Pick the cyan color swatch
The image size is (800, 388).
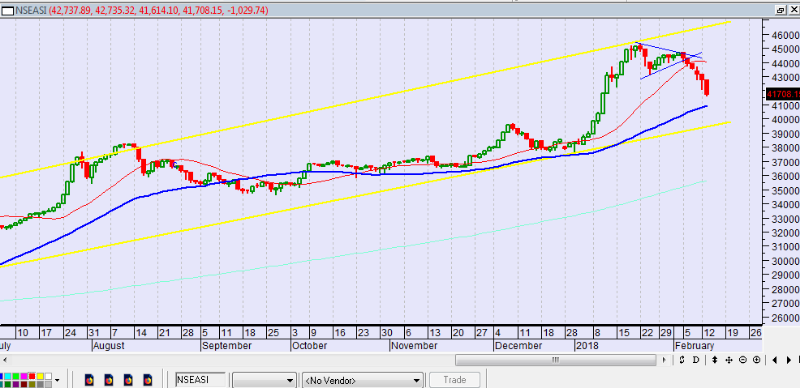click(8, 376)
